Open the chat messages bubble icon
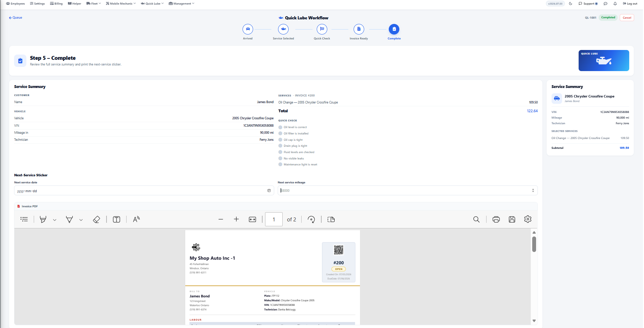This screenshot has width=644, height=328. [605, 4]
